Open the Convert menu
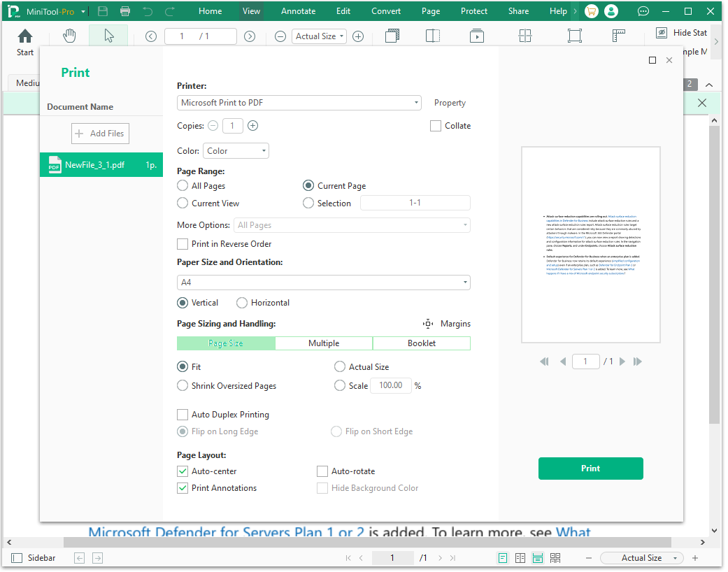 385,10
